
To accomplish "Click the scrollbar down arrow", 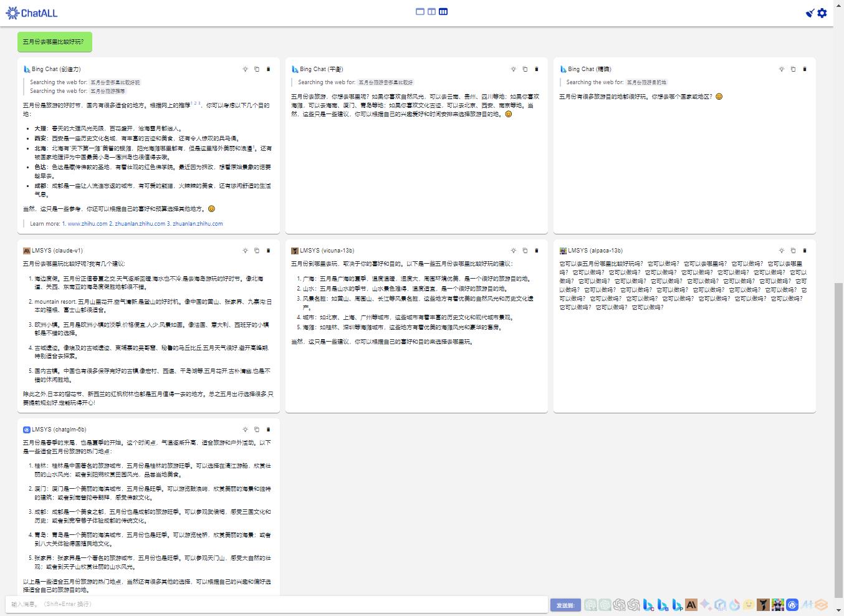I will pyautogui.click(x=838, y=611).
